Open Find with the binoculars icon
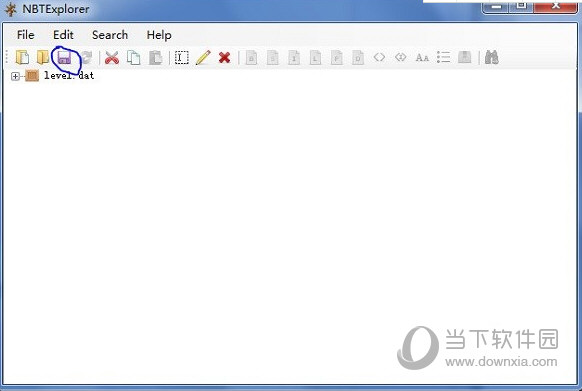Screen dimensions: 582x391 491,58
